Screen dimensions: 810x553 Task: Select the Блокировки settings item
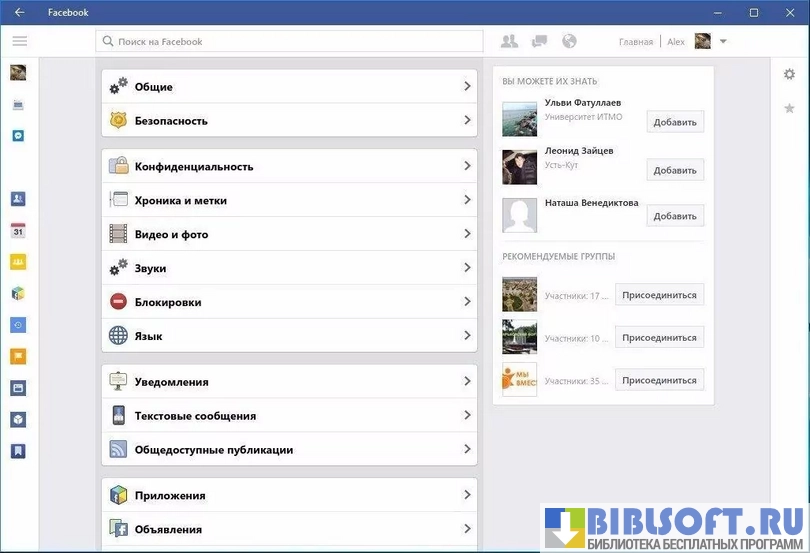[289, 302]
